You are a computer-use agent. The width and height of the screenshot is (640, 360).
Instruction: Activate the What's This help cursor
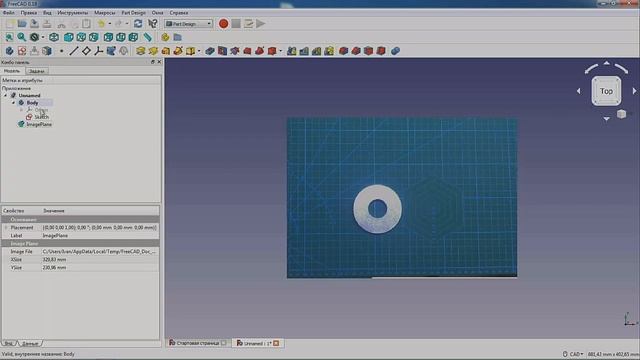(x=153, y=24)
